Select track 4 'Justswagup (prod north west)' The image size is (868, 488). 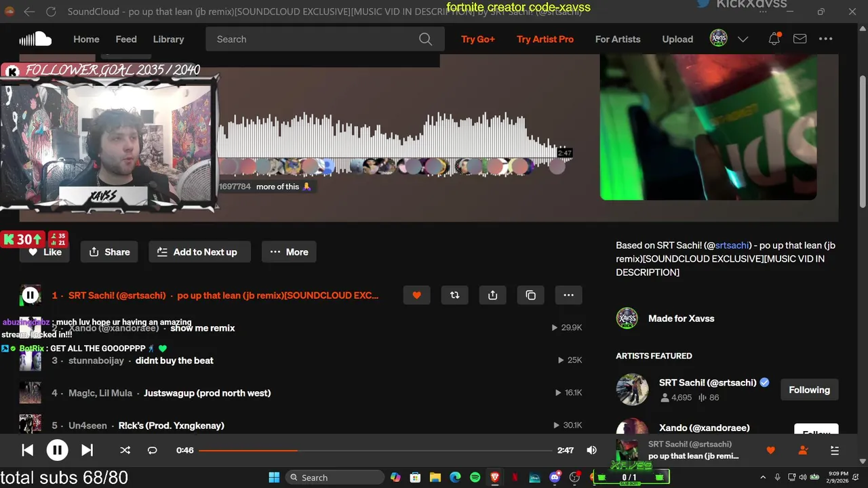click(207, 393)
